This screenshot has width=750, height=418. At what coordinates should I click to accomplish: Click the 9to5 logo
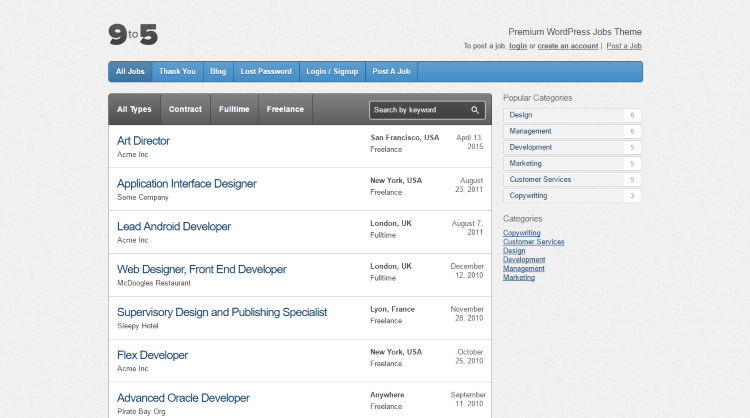(x=133, y=34)
